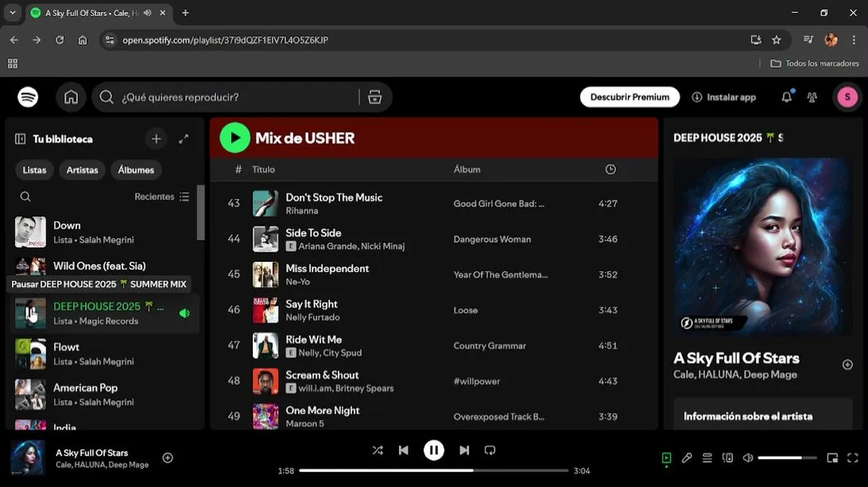Search within library magnifier
The width and height of the screenshot is (868, 487).
pos(25,197)
